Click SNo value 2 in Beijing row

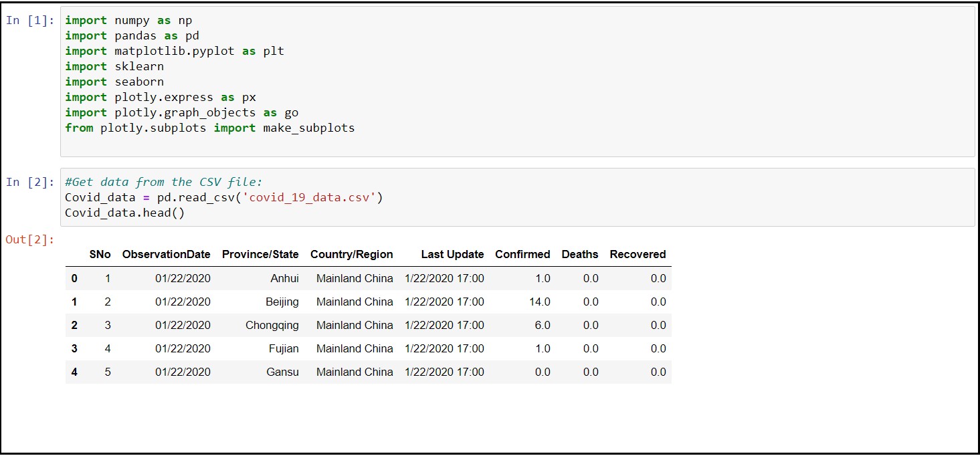point(108,302)
